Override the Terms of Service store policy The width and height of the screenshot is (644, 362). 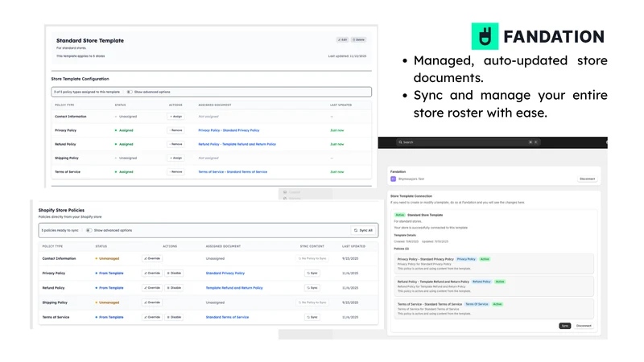point(152,317)
